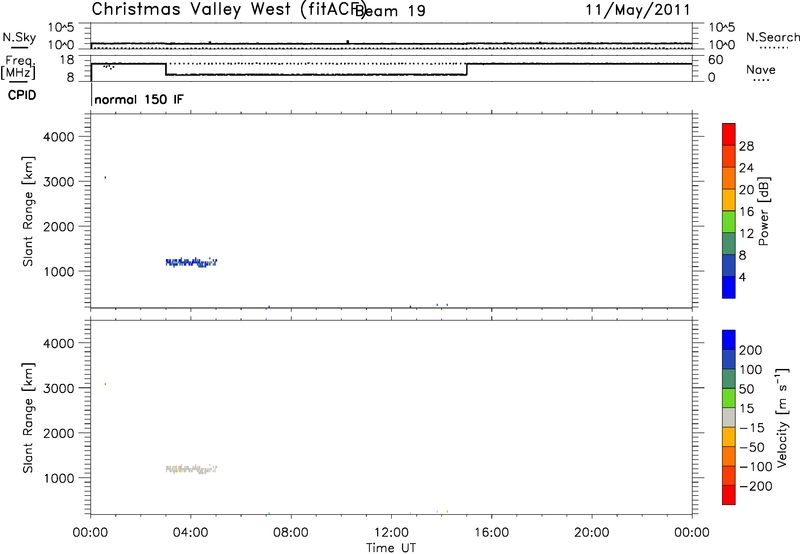
Task: Select the "08:00" time tick label
Action: pyautogui.click(x=291, y=533)
